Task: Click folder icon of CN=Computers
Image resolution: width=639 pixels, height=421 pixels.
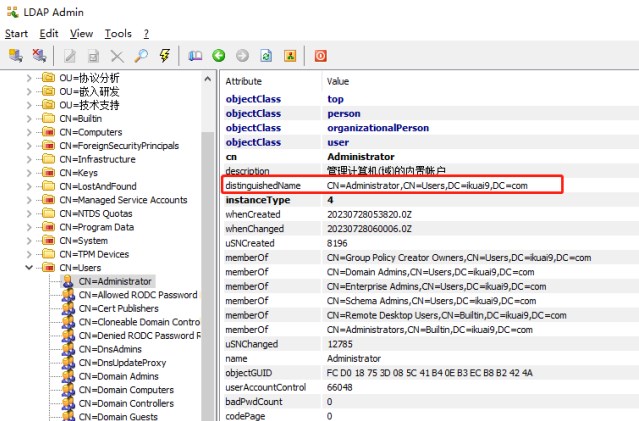Action: [x=48, y=132]
